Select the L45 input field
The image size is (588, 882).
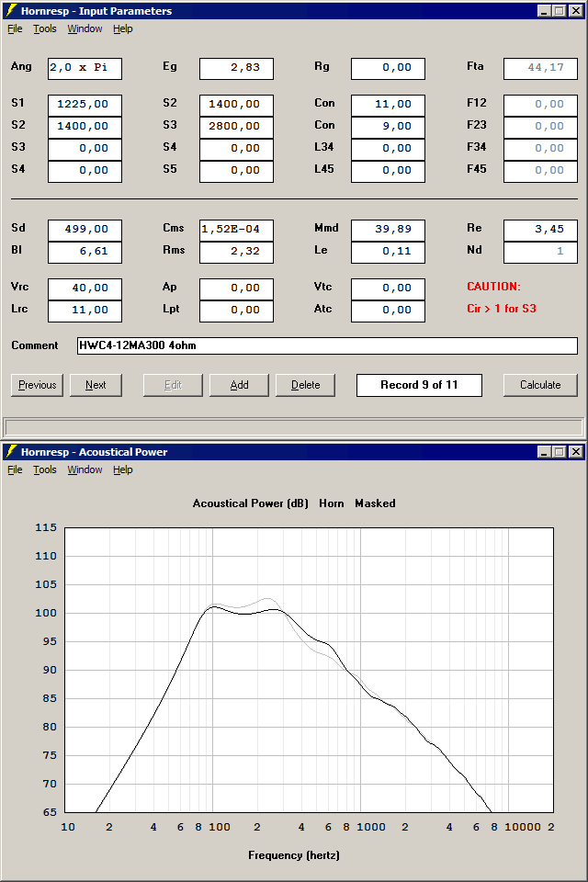point(389,171)
